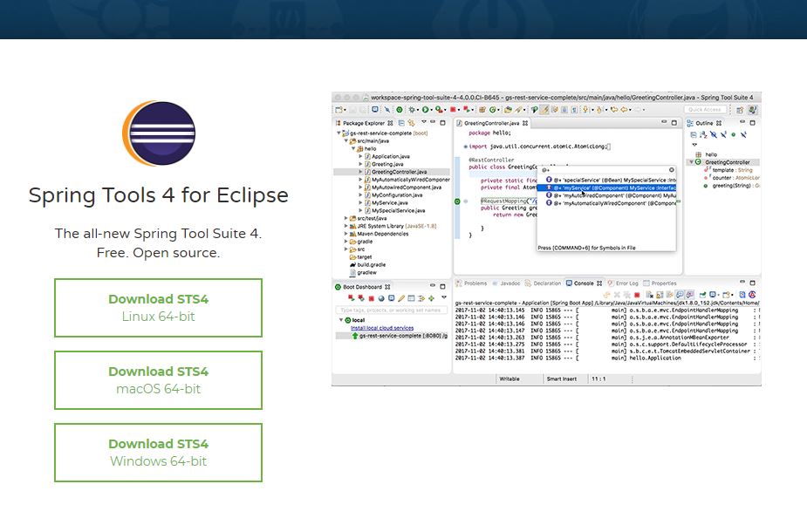The width and height of the screenshot is (807, 532).
Task: Toggle Pin Console in the Console toolbar
Action: click(x=702, y=295)
